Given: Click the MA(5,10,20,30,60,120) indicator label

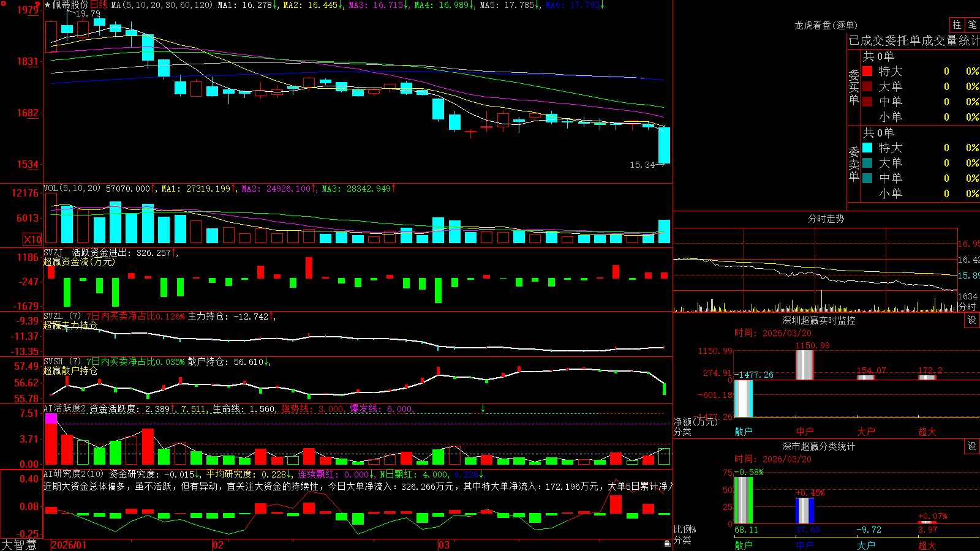Looking at the screenshot, I should 162,5.
